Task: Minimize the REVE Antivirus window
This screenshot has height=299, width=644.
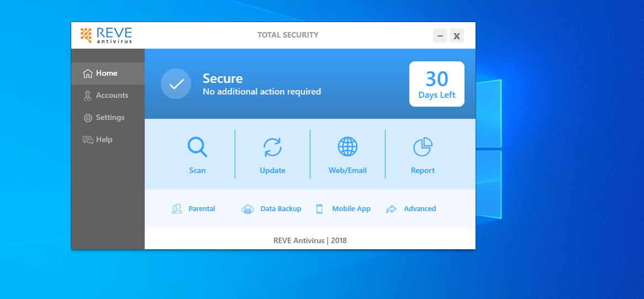Action: (x=440, y=36)
